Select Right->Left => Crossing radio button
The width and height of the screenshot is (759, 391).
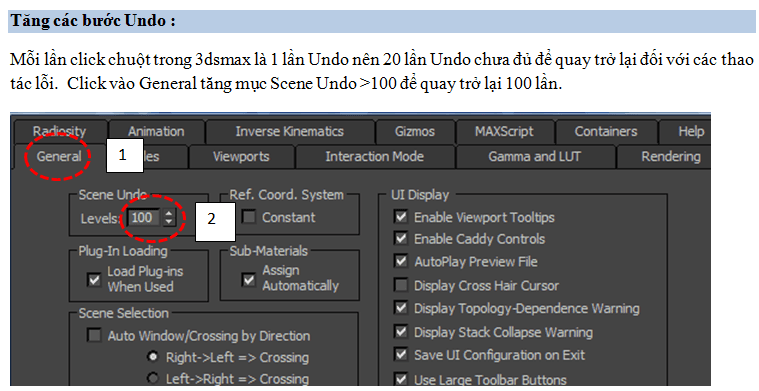(152, 357)
